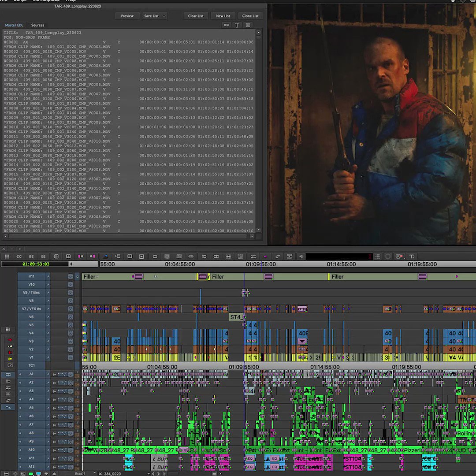
Task: Select the Transition Manipulation smart tool
Action: pyautogui.click(x=10, y=365)
